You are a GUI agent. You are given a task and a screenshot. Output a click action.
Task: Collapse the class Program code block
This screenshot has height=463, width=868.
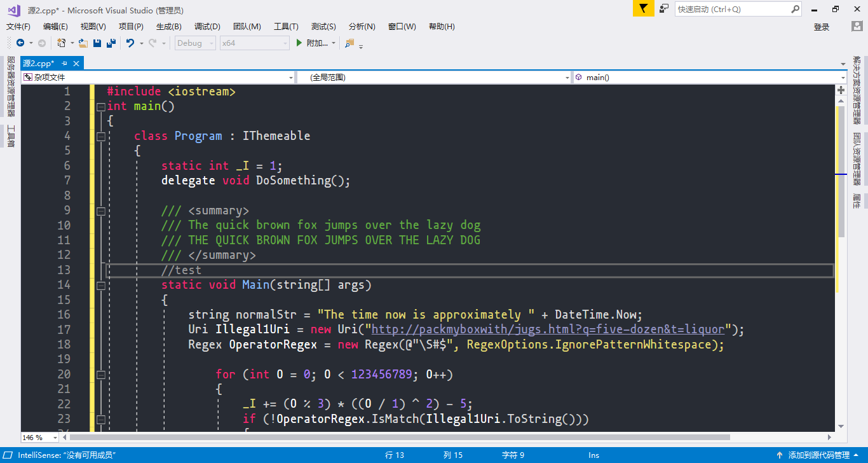click(x=100, y=136)
